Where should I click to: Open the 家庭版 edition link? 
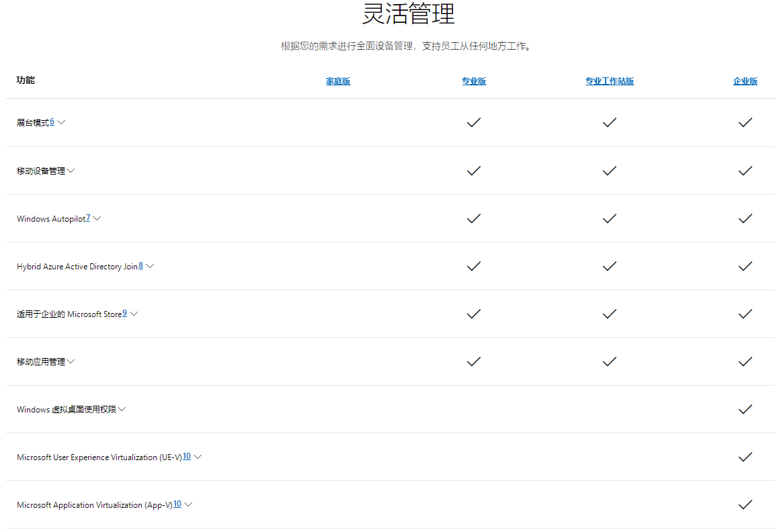(x=338, y=81)
